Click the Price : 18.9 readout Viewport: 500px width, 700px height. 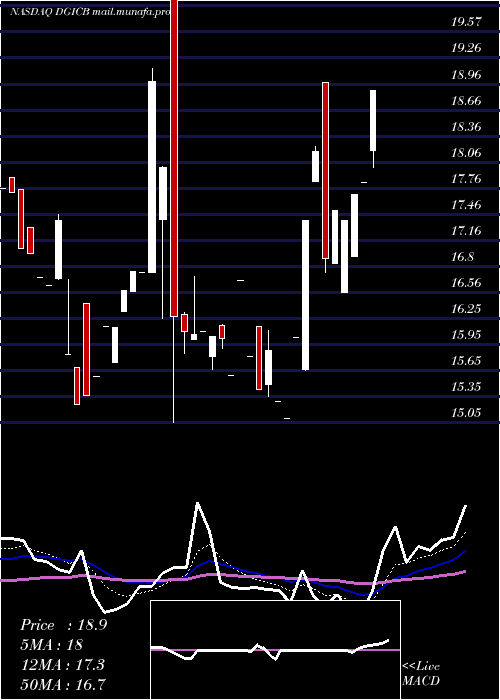[63, 625]
